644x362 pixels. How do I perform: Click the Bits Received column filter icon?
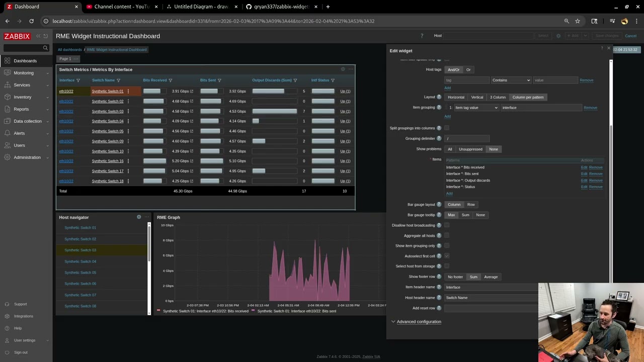(x=170, y=80)
